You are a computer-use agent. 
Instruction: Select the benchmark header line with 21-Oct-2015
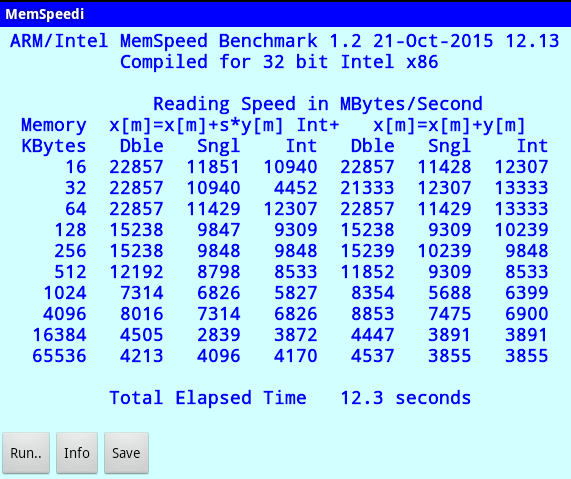[x=284, y=40]
